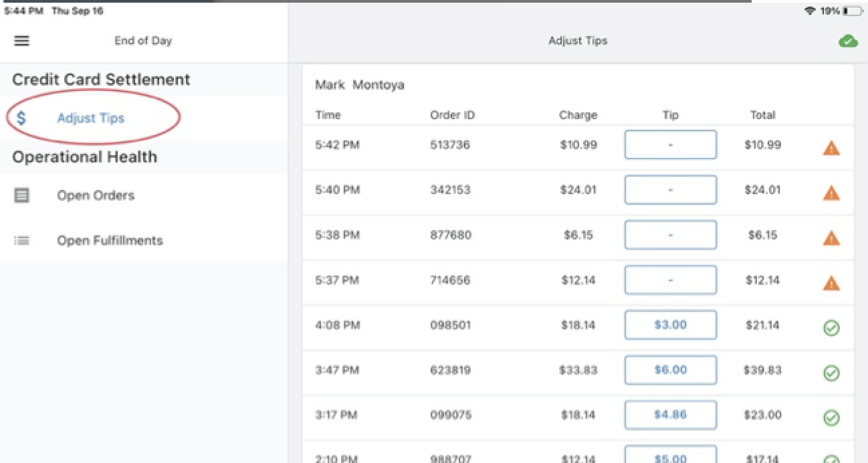Click warning triangle for order 342153

[831, 193]
